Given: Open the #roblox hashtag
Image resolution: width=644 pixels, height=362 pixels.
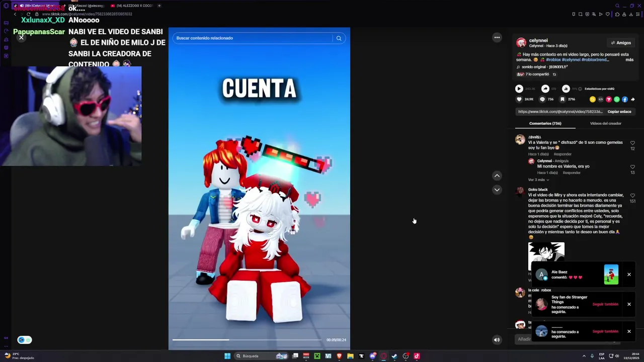Looking at the screenshot, I should [553, 60].
